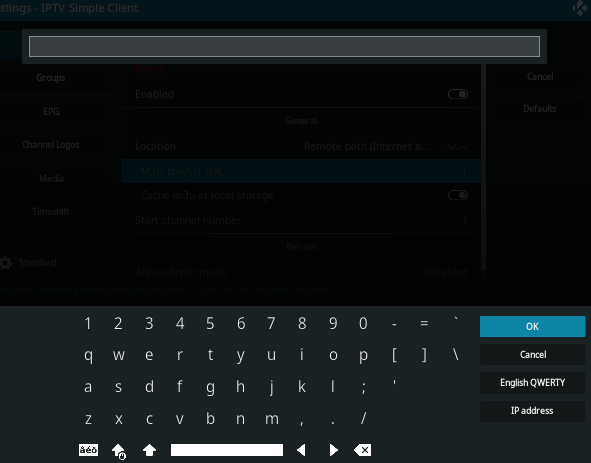Tap the letter w key
Image resolution: width=591 pixels, height=463 pixels.
click(119, 355)
